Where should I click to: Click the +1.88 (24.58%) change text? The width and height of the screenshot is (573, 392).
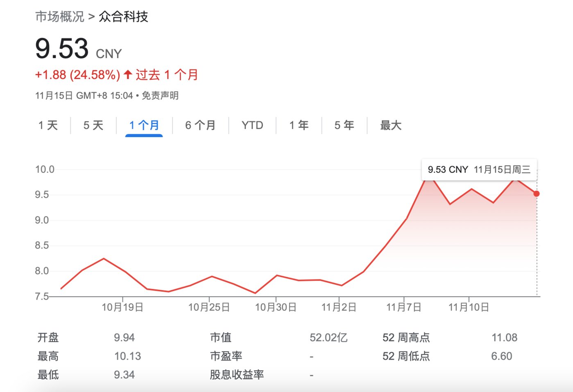[76, 74]
